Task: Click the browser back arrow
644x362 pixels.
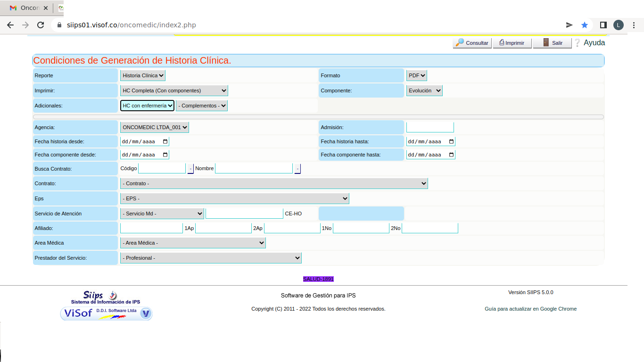Action: pyautogui.click(x=10, y=25)
